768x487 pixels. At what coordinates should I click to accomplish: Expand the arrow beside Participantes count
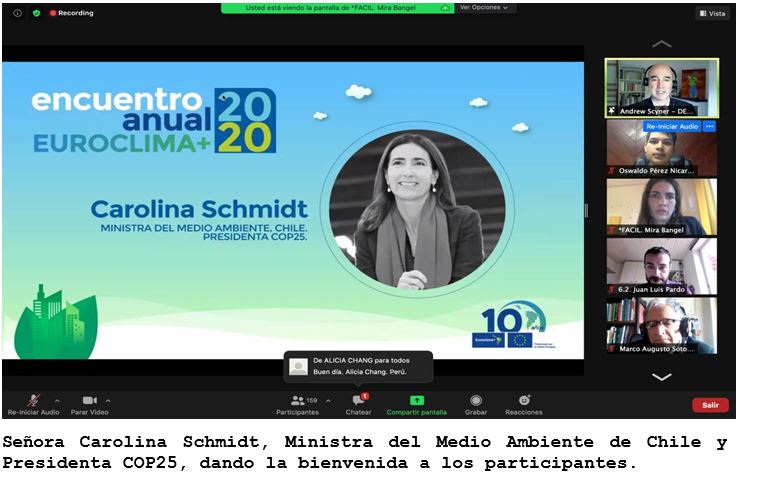point(328,401)
